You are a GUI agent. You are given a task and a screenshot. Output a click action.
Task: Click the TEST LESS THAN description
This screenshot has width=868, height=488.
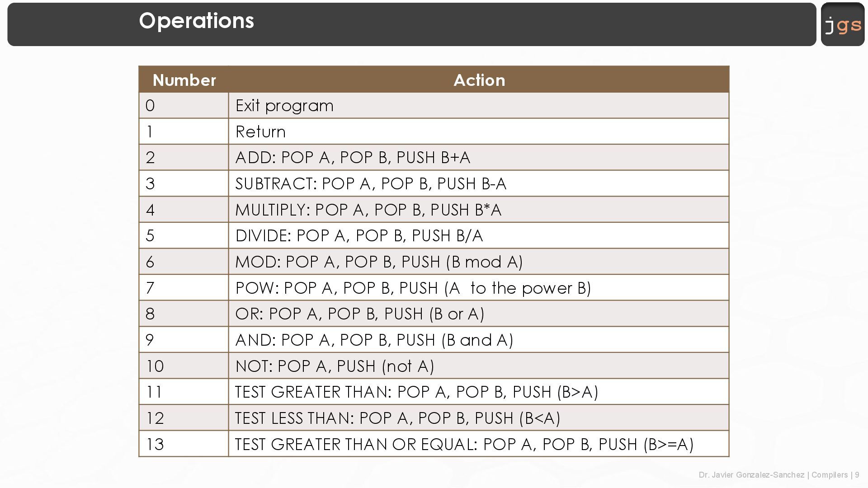(397, 418)
